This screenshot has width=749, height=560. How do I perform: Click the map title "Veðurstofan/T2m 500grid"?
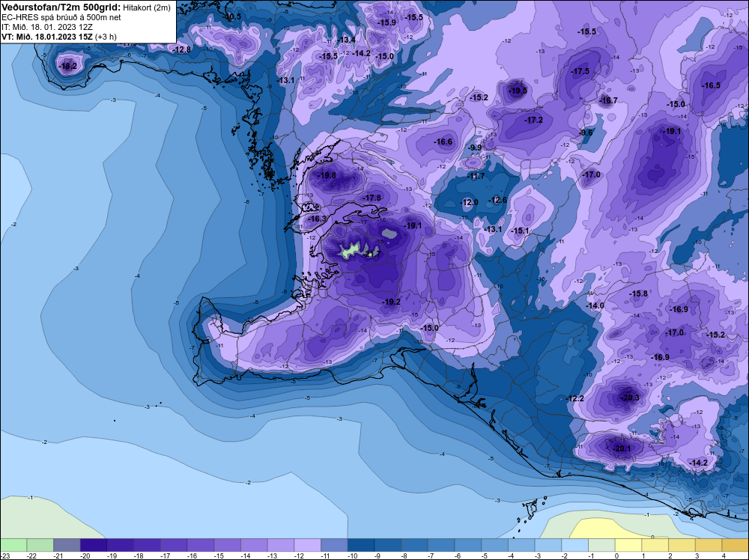coord(61,7)
